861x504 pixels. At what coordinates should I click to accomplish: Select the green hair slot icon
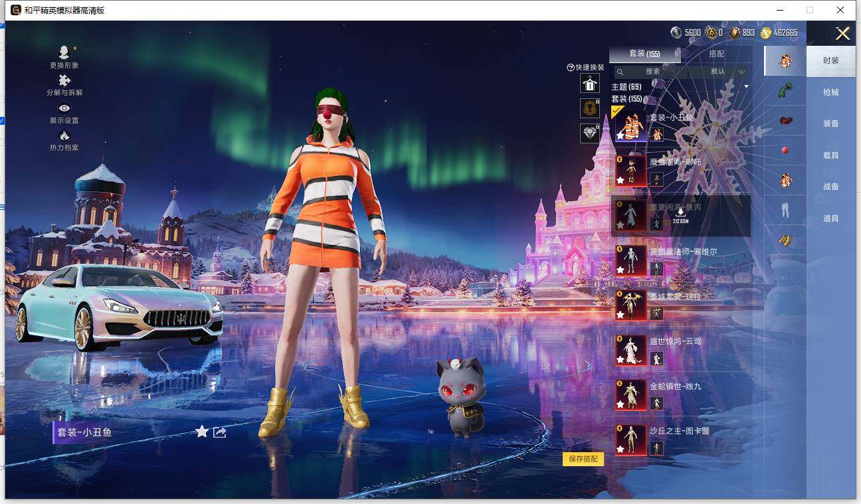click(785, 91)
